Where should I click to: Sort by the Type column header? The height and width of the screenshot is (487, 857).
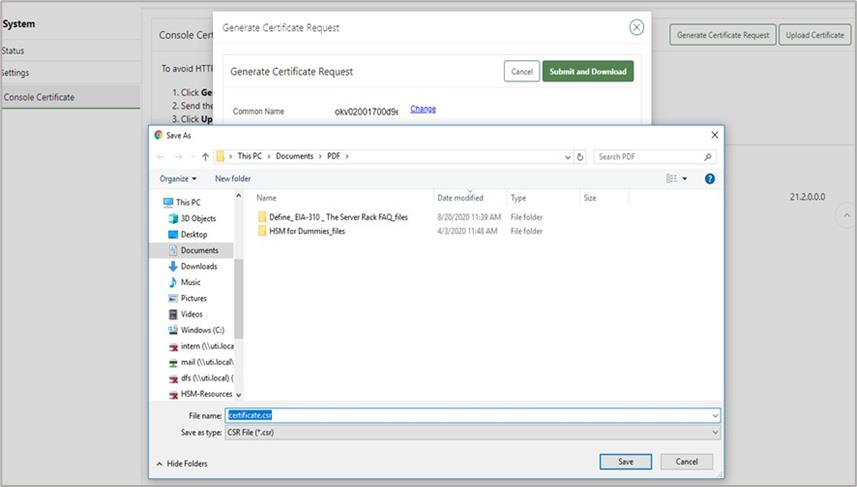518,198
